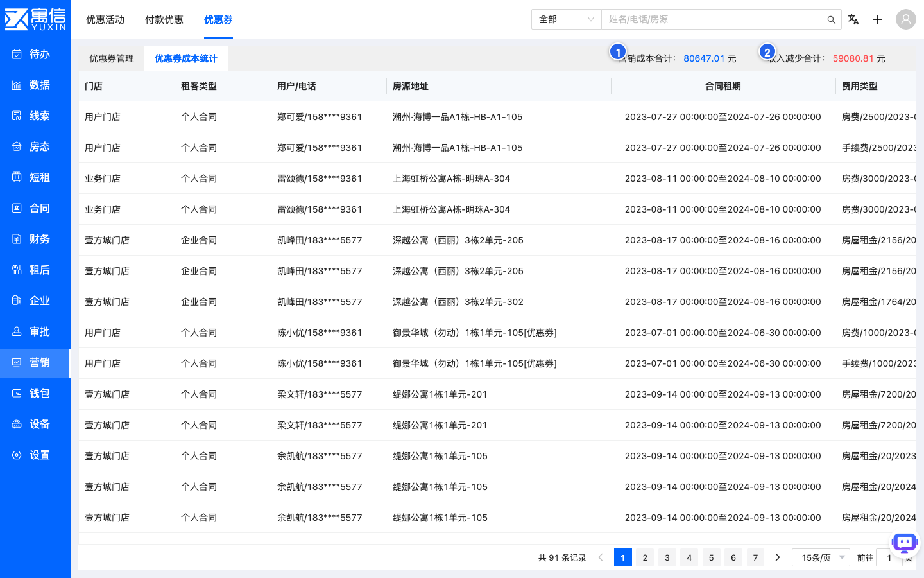
Task: Click current page 1 button
Action: 623,557
